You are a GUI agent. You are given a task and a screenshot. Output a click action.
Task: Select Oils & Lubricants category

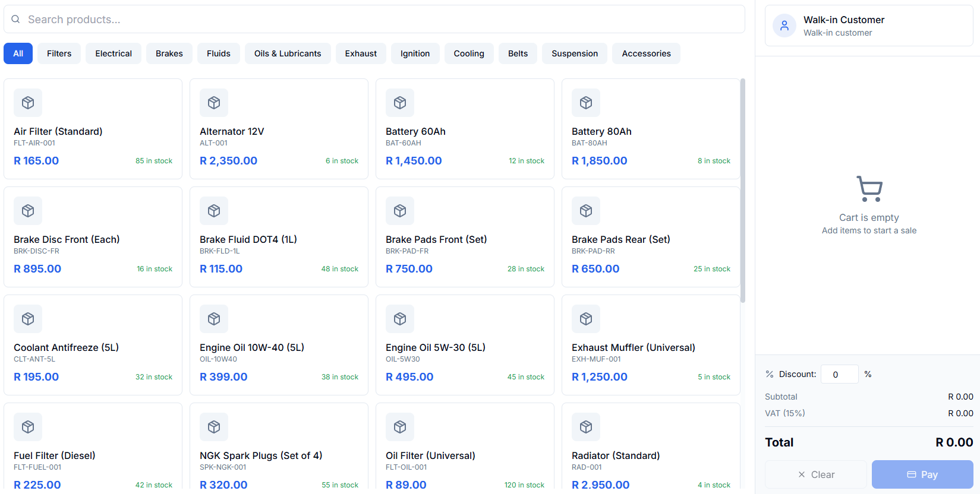click(x=288, y=53)
